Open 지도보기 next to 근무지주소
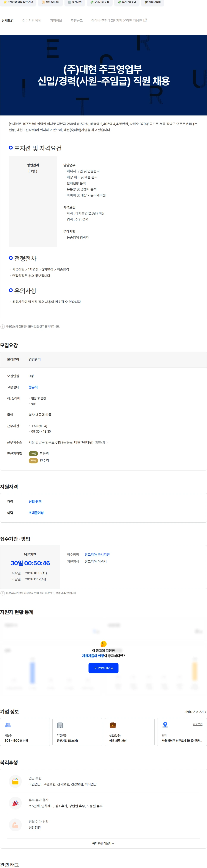The height and width of the screenshot is (868, 207). pyautogui.click(x=100, y=443)
